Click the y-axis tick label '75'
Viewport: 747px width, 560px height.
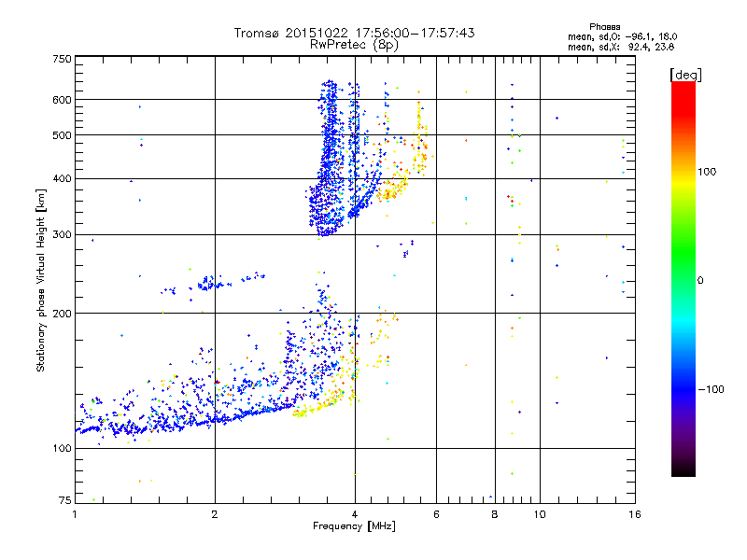(65, 500)
